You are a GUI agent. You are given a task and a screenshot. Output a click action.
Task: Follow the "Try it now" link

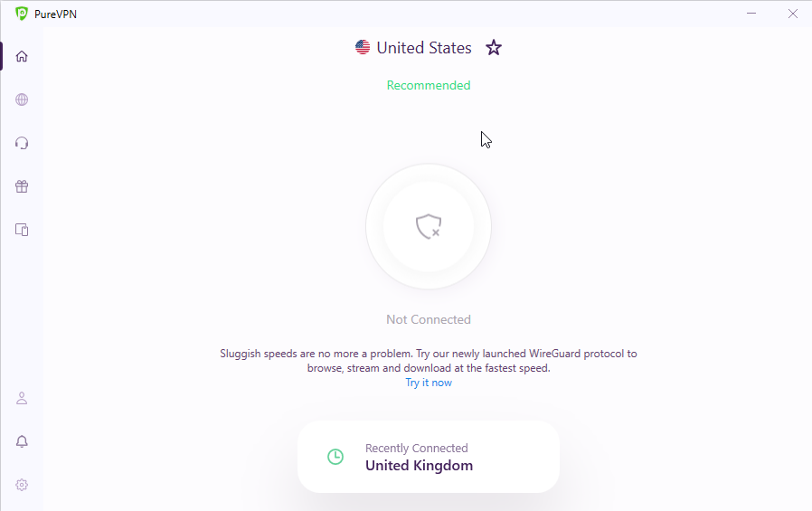(x=429, y=383)
